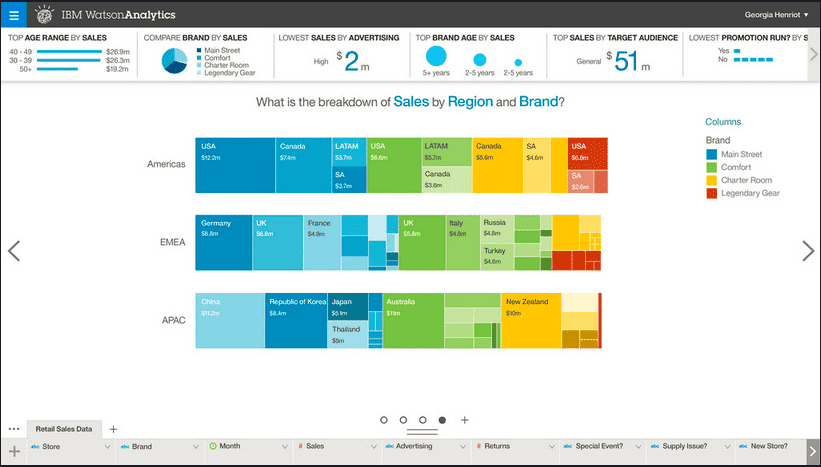The height and width of the screenshot is (467, 821).
Task: Click the APAC row label
Action: [173, 320]
